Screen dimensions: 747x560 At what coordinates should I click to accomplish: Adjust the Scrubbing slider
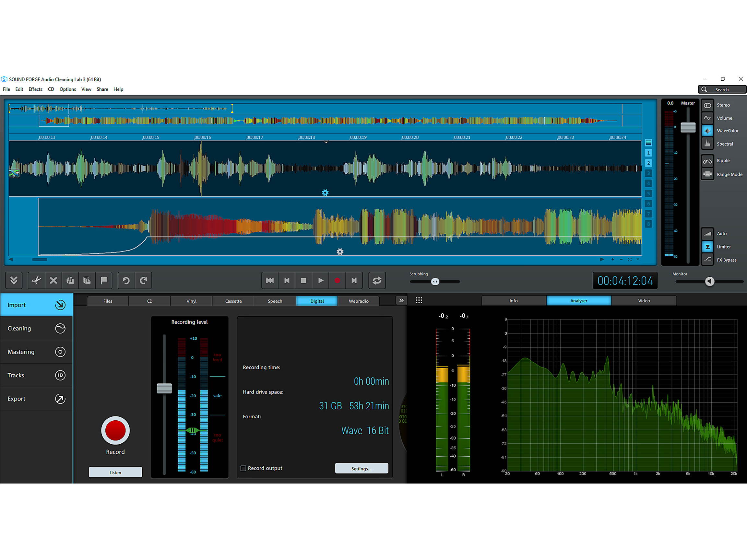tap(435, 281)
